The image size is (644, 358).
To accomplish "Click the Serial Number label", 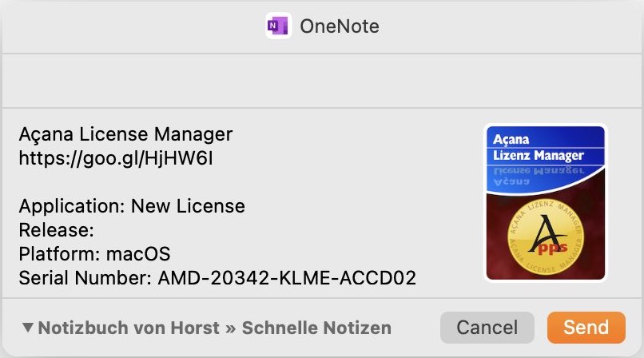I will pyautogui.click(x=85, y=278).
